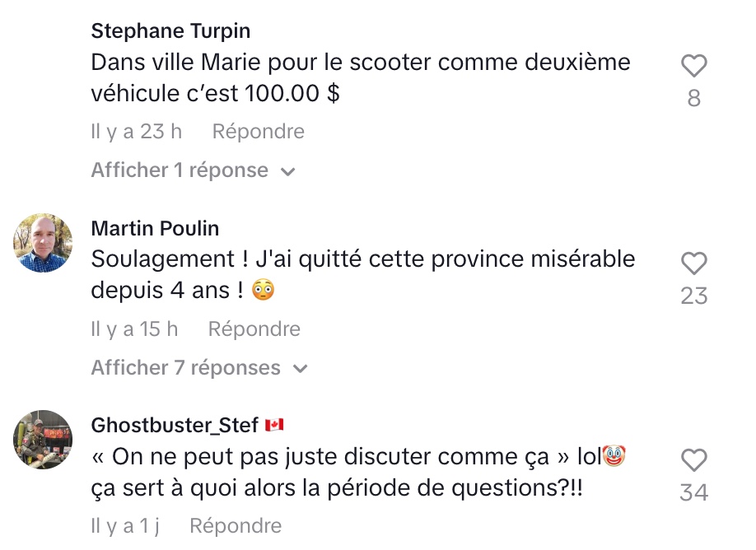
Task: Reply to Stephane Turpin via Répondre
Action: click(x=259, y=132)
